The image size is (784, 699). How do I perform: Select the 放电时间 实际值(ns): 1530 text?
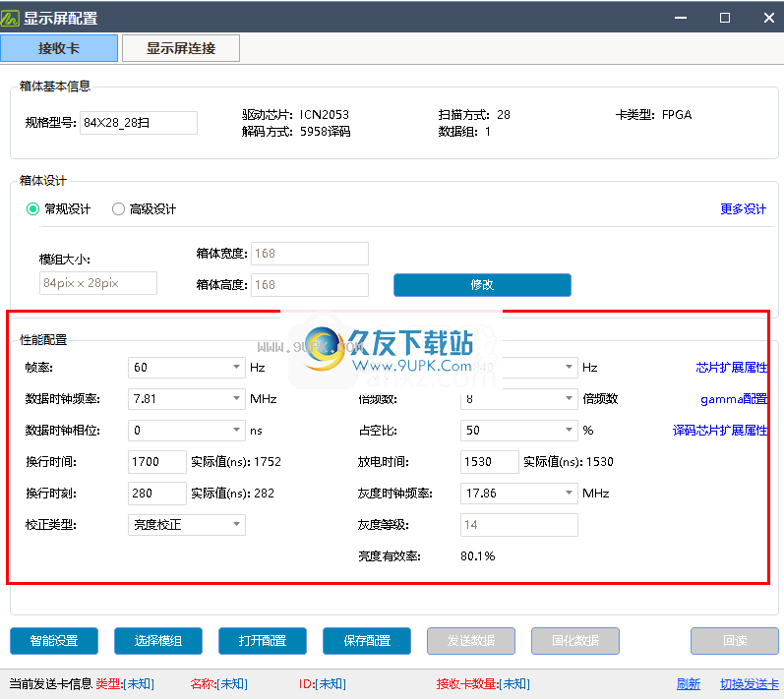569,462
